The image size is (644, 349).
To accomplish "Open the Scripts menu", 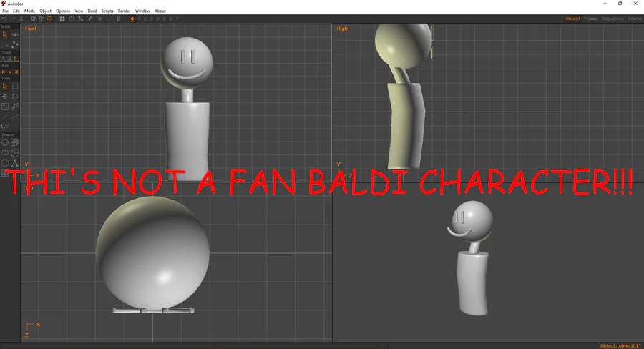I will [x=107, y=11].
